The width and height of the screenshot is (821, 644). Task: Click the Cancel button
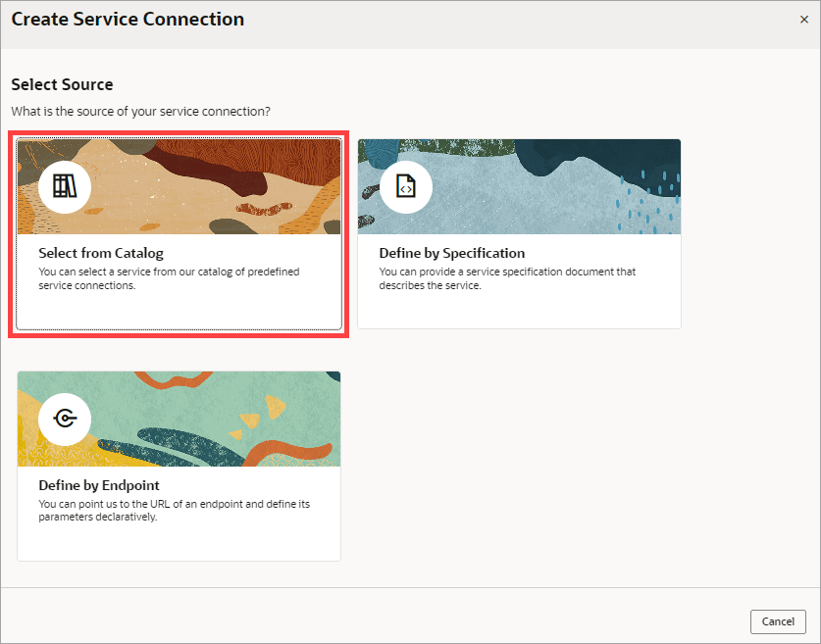pos(778,621)
